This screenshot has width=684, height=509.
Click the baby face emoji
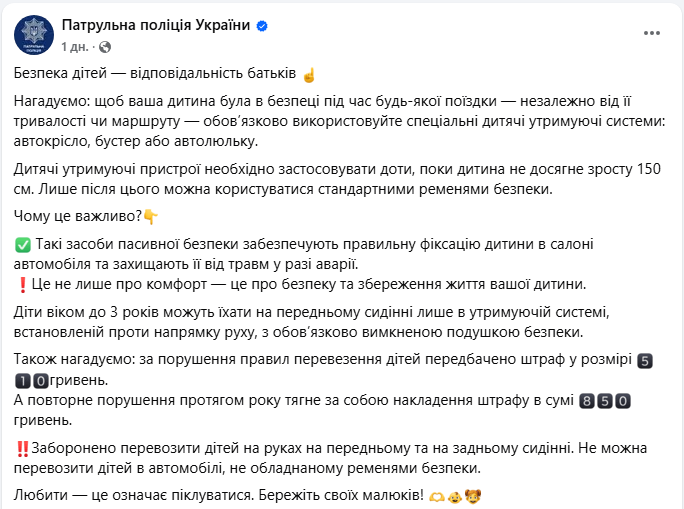point(455,496)
